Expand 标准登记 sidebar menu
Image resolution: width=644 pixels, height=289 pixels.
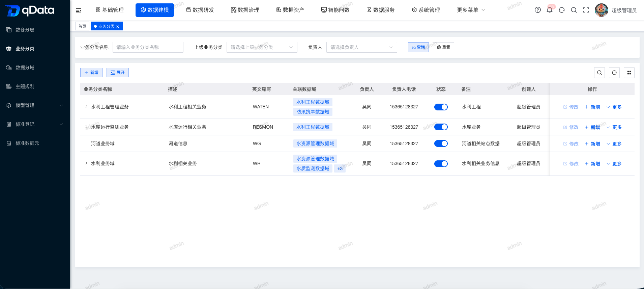[35, 124]
